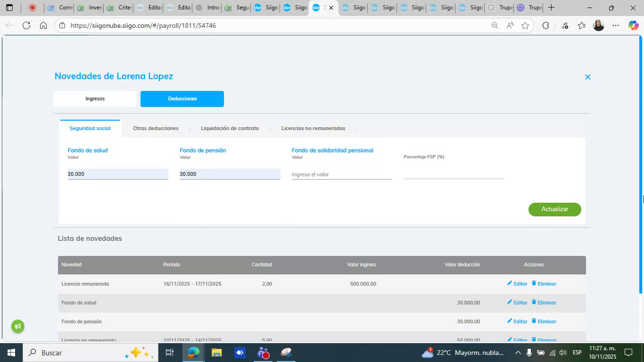Click the page vertical scrollbar
Image resolution: width=644 pixels, height=362 pixels.
pos(640,165)
